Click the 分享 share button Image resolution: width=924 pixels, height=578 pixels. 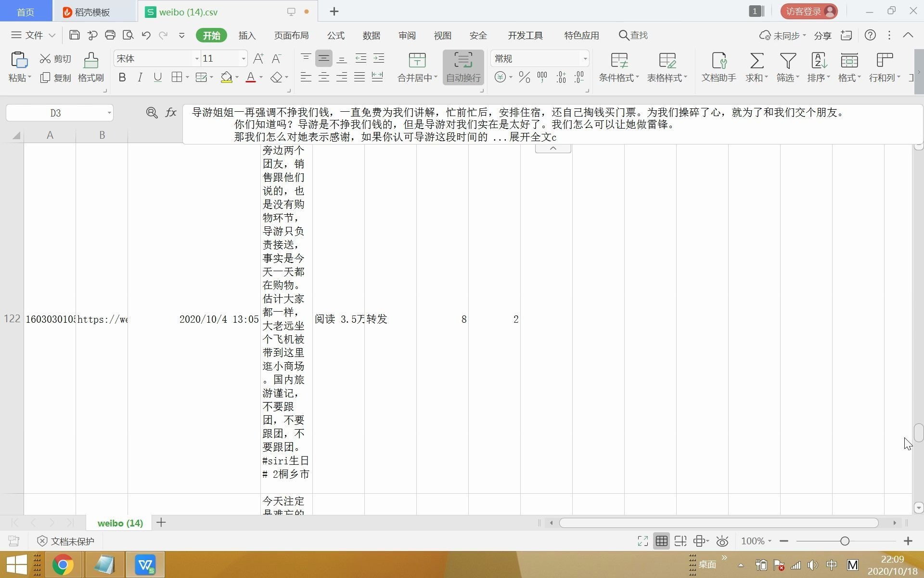pyautogui.click(x=822, y=35)
